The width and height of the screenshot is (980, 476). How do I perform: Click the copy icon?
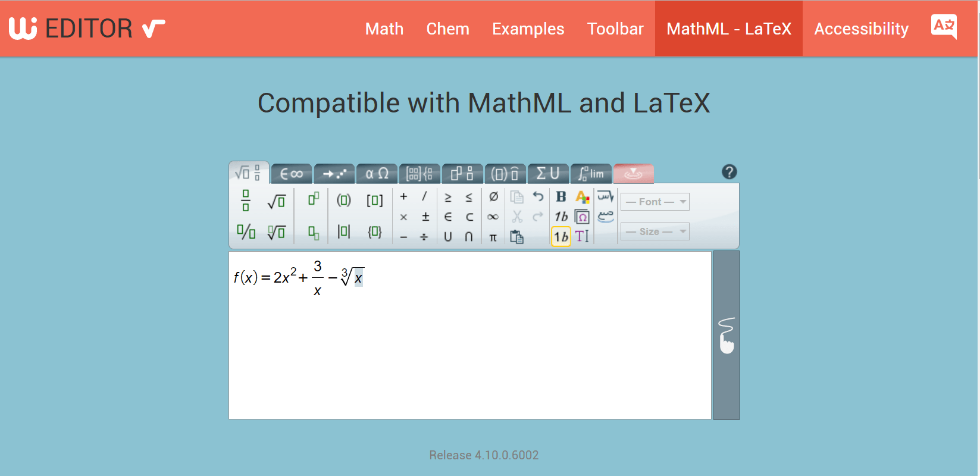coord(516,196)
